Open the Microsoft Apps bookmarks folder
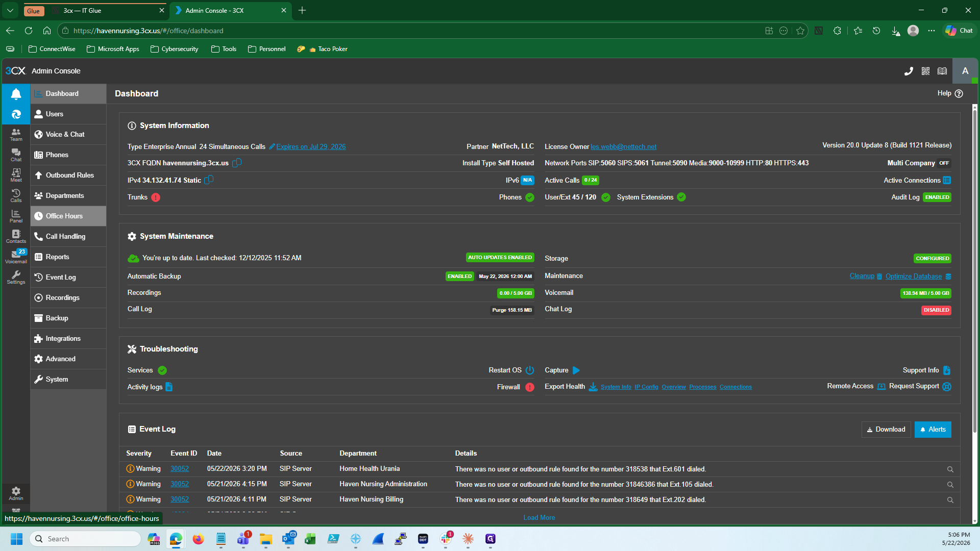Image resolution: width=980 pixels, height=551 pixels. click(x=113, y=49)
